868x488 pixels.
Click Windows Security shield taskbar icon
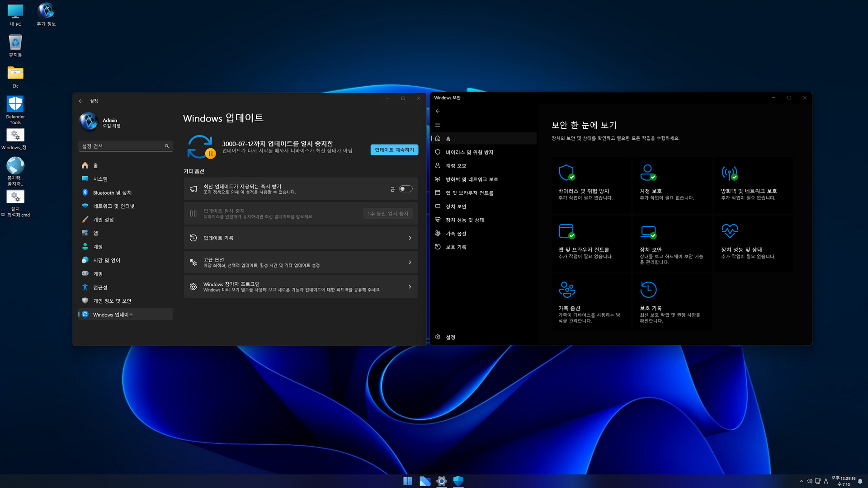458,481
